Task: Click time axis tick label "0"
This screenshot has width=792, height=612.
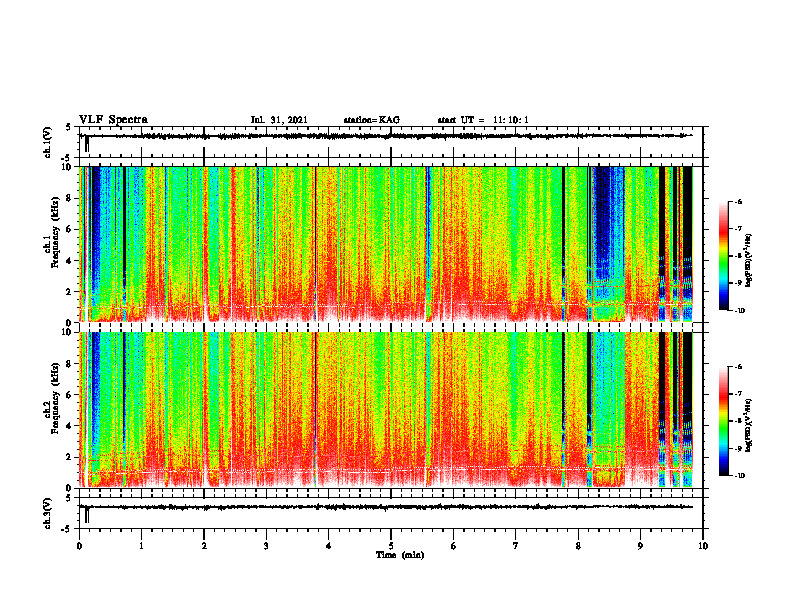Action: (x=79, y=546)
